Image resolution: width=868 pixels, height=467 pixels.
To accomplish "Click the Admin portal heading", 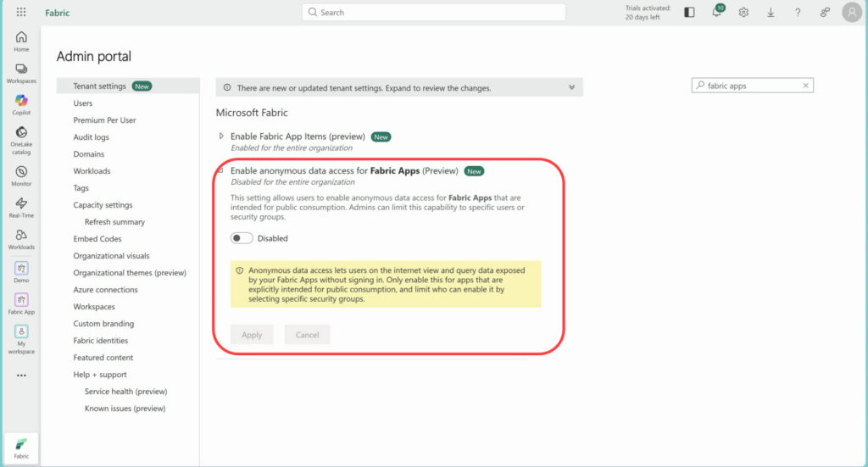I will click(93, 56).
